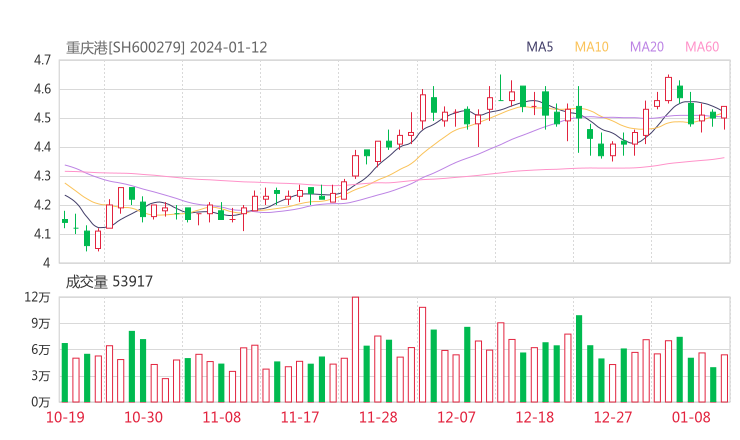Click the 10-30 date axis label

(x=143, y=417)
